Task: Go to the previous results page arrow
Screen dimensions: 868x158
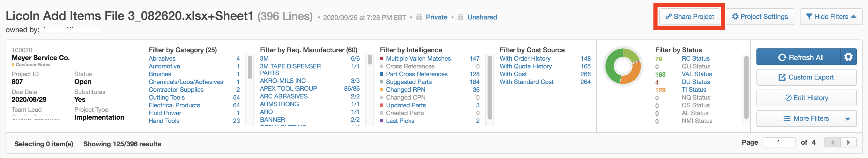Action: coord(832,142)
